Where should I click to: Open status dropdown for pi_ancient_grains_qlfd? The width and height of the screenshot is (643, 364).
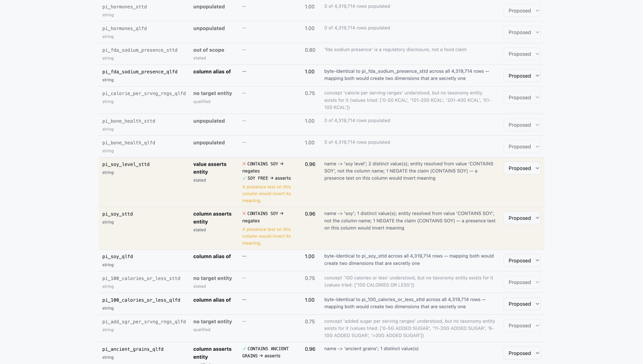[522, 353]
